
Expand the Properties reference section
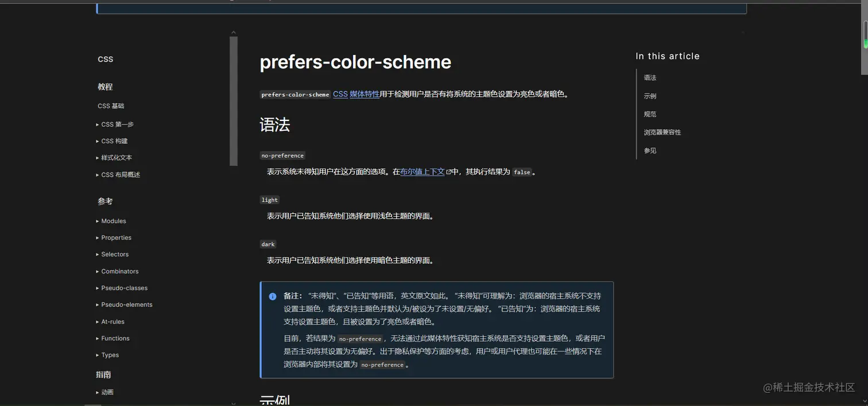[113, 238]
